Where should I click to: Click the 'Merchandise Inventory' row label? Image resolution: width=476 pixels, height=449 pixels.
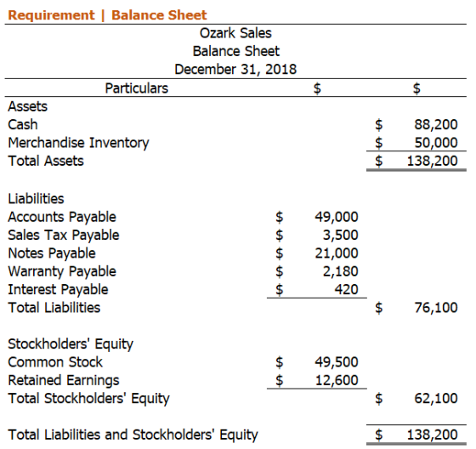tap(78, 143)
